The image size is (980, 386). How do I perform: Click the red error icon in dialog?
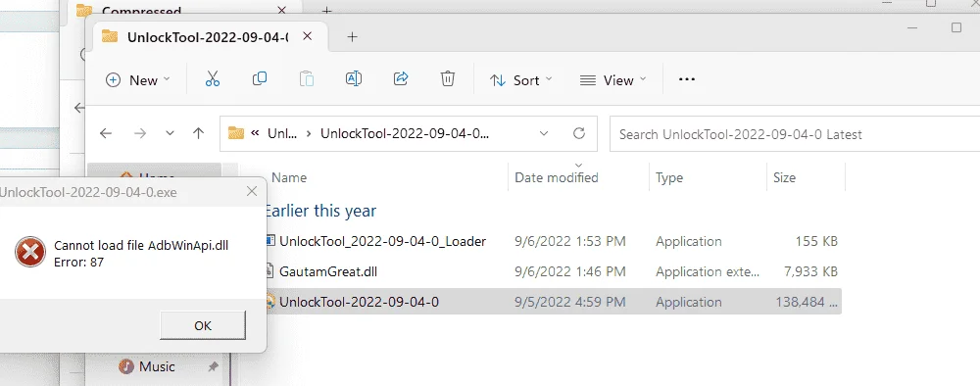coord(30,253)
